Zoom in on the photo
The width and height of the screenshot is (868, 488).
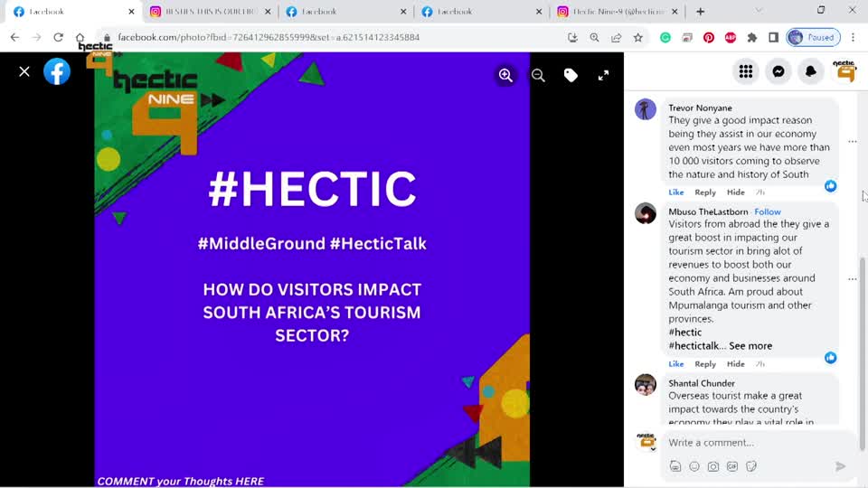(x=505, y=76)
